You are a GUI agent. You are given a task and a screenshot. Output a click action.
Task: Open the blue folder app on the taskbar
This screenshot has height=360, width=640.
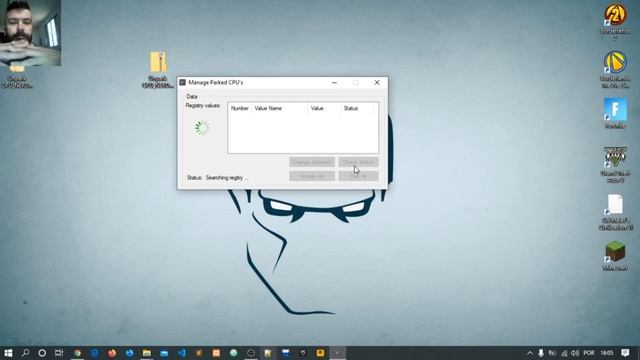[164, 353]
